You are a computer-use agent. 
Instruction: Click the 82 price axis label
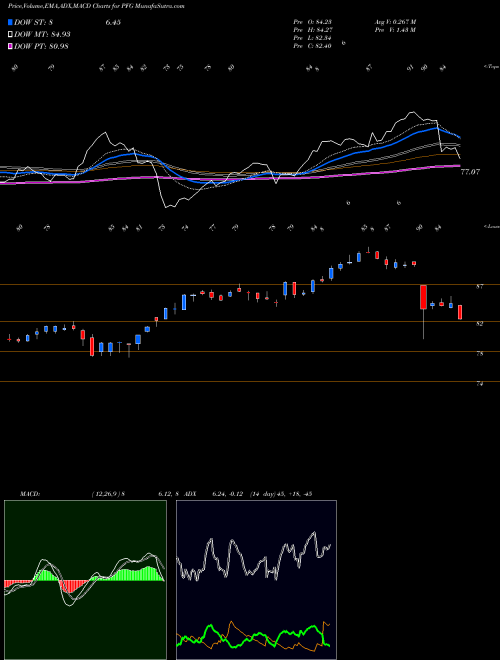pos(479,324)
